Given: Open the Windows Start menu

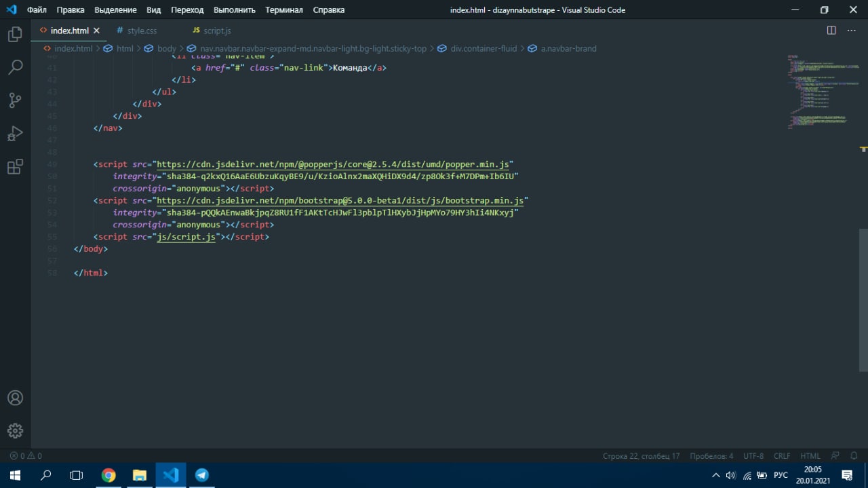Looking at the screenshot, I should point(15,475).
